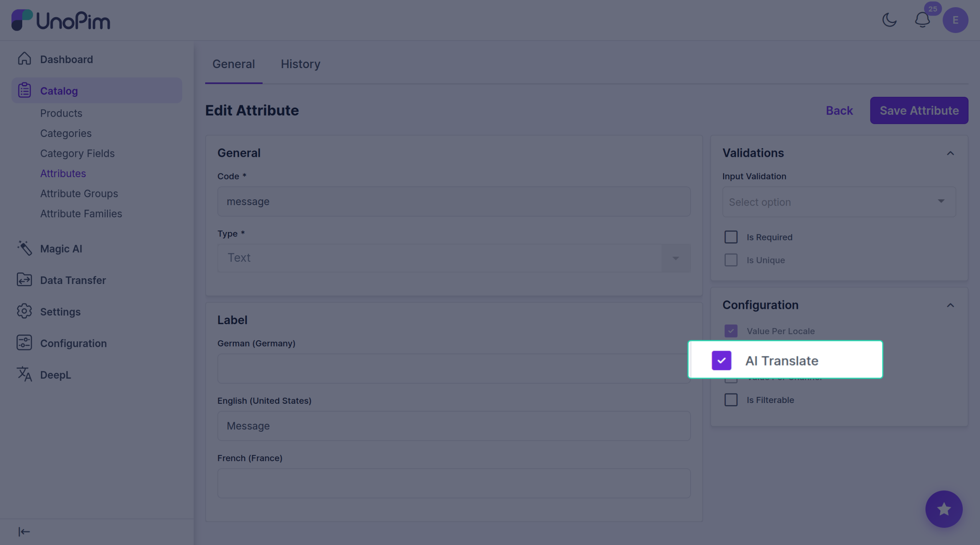Open Magic AI menu item
The width and height of the screenshot is (980, 545).
(96, 248)
